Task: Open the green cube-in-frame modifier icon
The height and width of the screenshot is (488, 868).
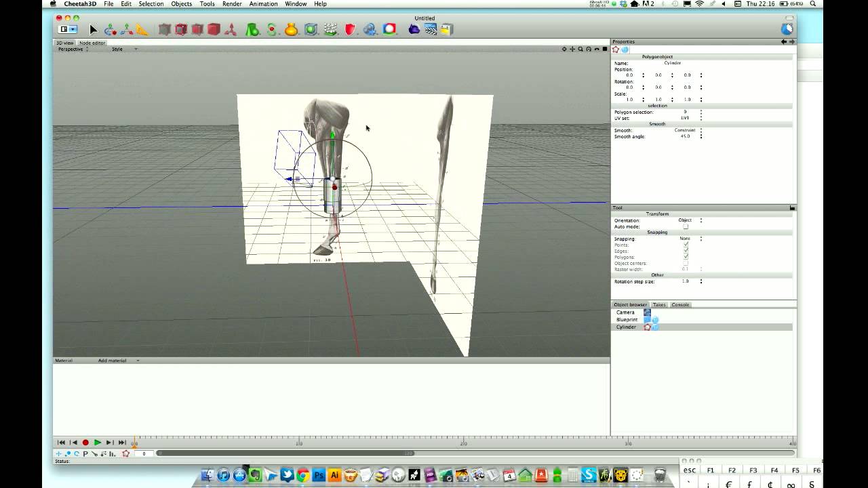Action: click(x=311, y=30)
